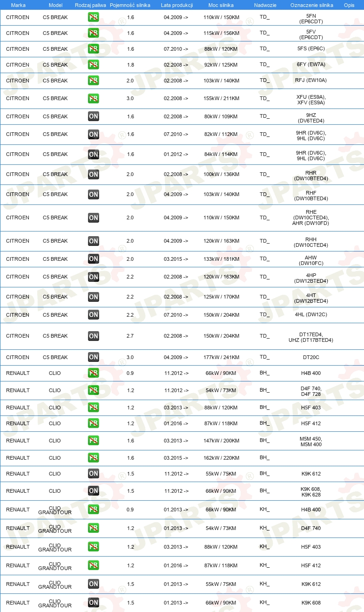Click the ON icon in the Clio Grandtour K9K 608 row
Viewport: 364px width, 612px height.
(x=93, y=603)
